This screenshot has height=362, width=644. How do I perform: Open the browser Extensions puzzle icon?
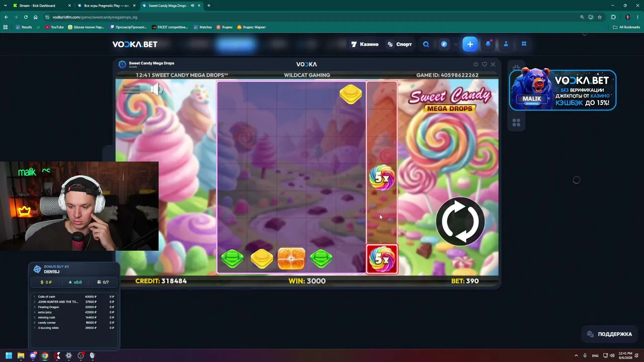point(613,17)
